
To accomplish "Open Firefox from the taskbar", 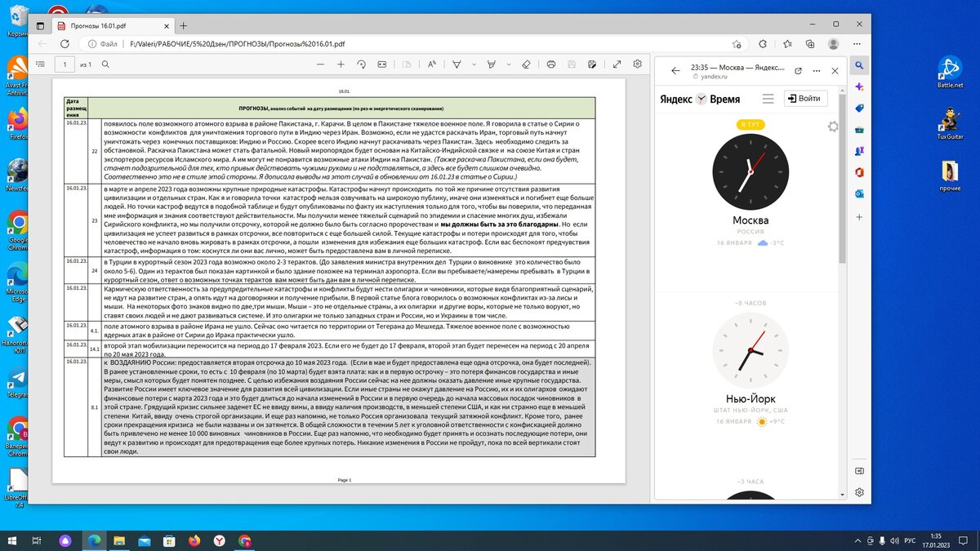I will (194, 540).
